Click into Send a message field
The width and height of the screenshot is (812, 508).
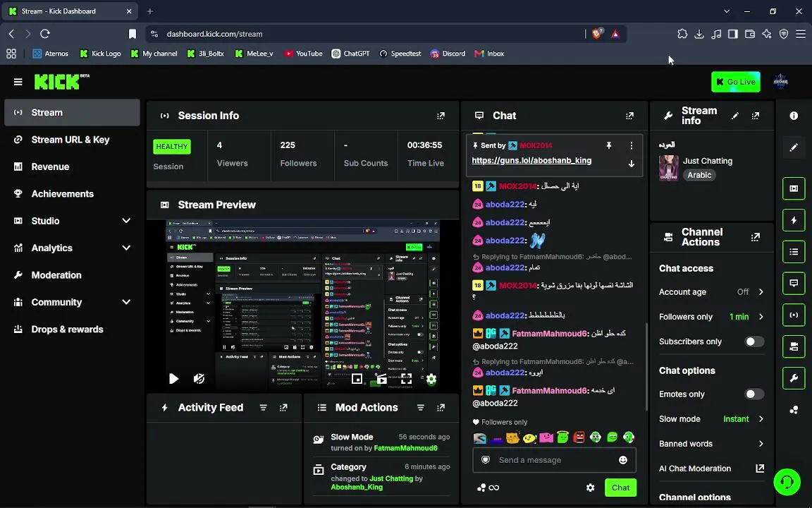(x=554, y=460)
